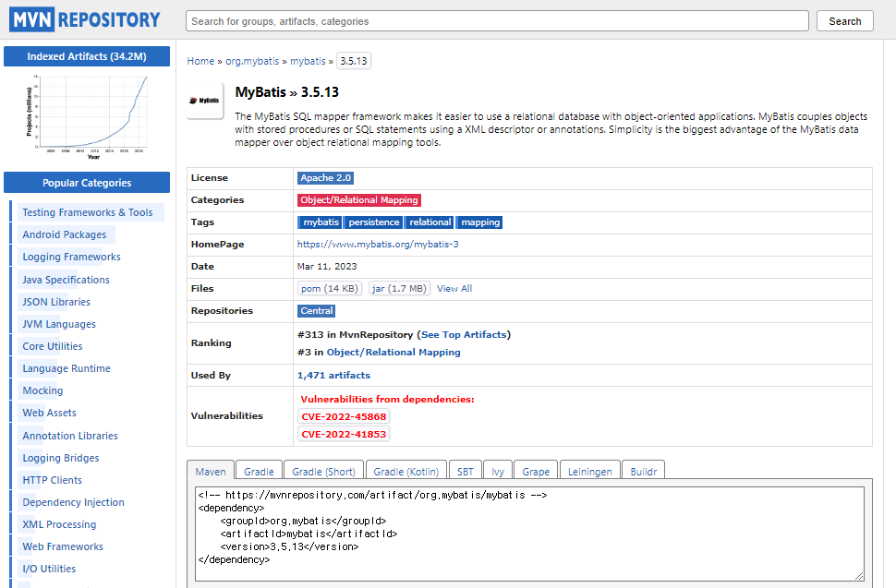Open the mybatis.org homepage link

[x=378, y=245]
